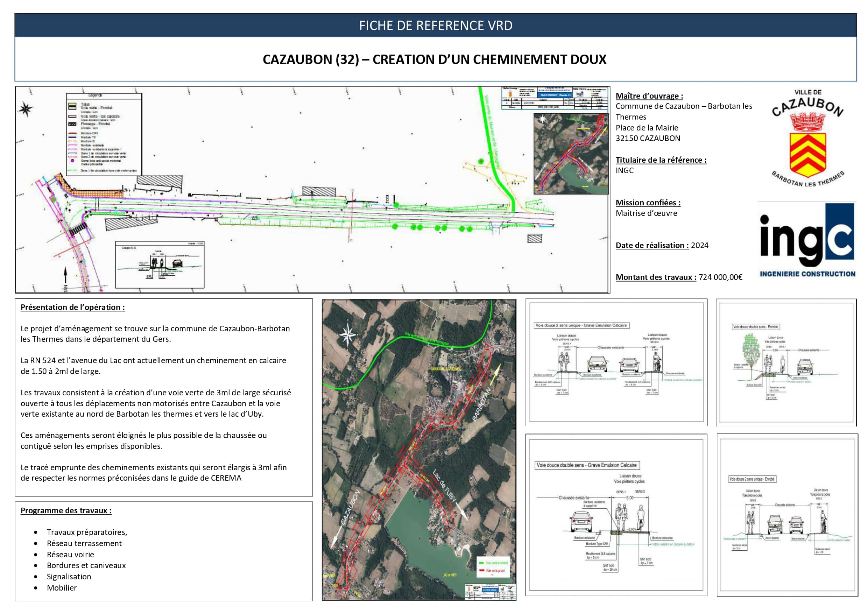This screenshot has height=614, width=868.
Task: Click the amount '724 000,00€'
Action: point(721,277)
